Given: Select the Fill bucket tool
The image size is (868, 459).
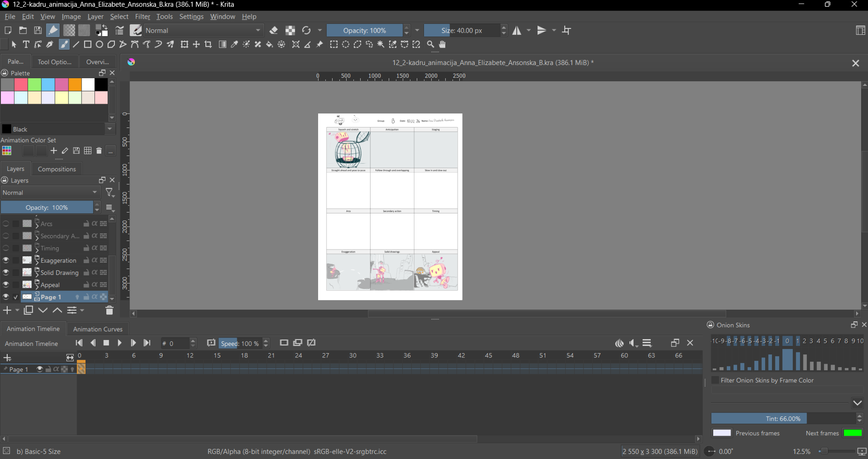Looking at the screenshot, I should (x=270, y=45).
